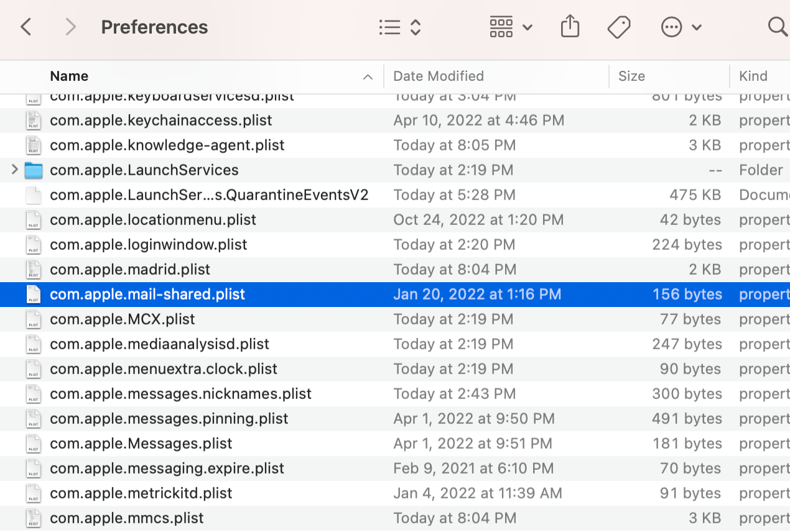The width and height of the screenshot is (790, 532).
Task: Click the com.apple.menuextra.clock.plist file name
Action: (164, 369)
